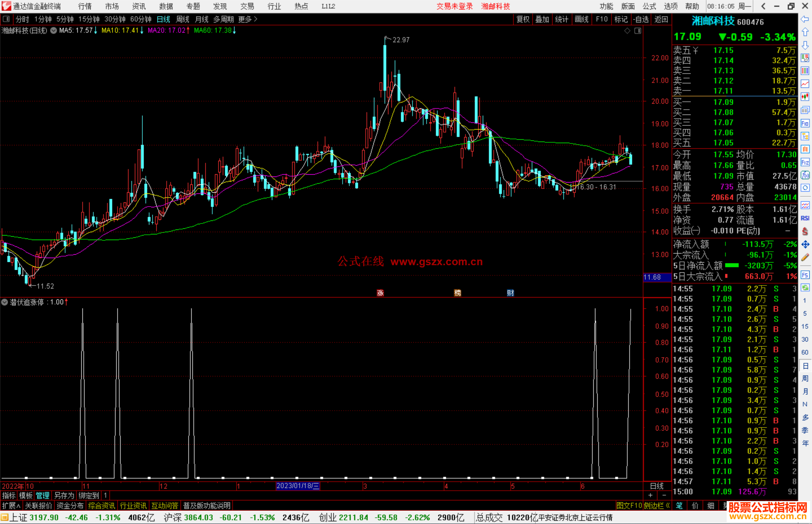Click the blue four-way move arrows icon
Viewport: 812px width, 524px height.
[x=805, y=245]
